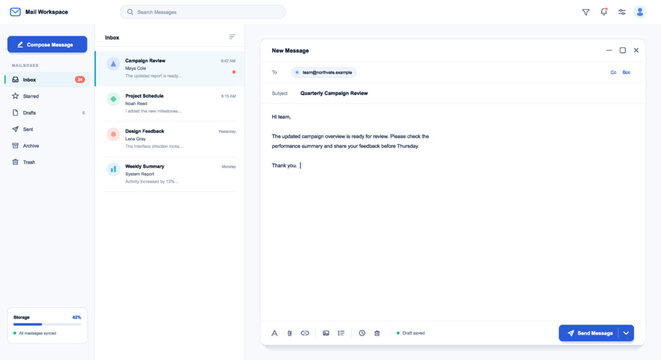Click the Design Feedback red circle avatar
This screenshot has height=360, width=661.
click(x=113, y=134)
